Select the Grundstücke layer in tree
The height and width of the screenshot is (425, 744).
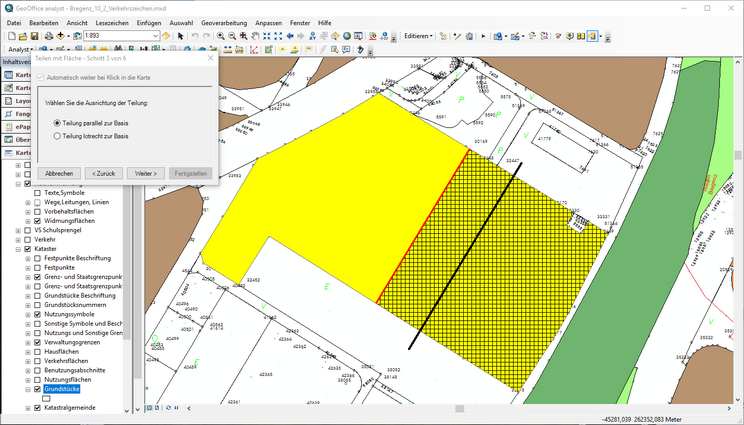click(x=62, y=390)
